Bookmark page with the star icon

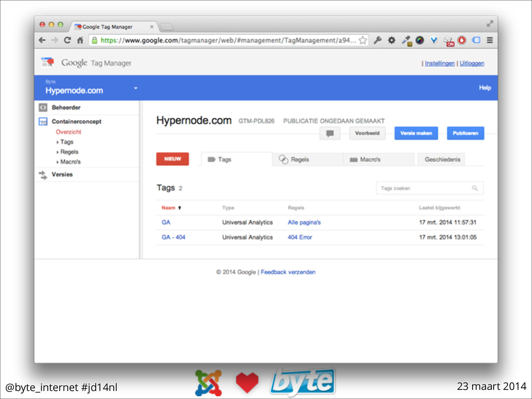pyautogui.click(x=363, y=40)
